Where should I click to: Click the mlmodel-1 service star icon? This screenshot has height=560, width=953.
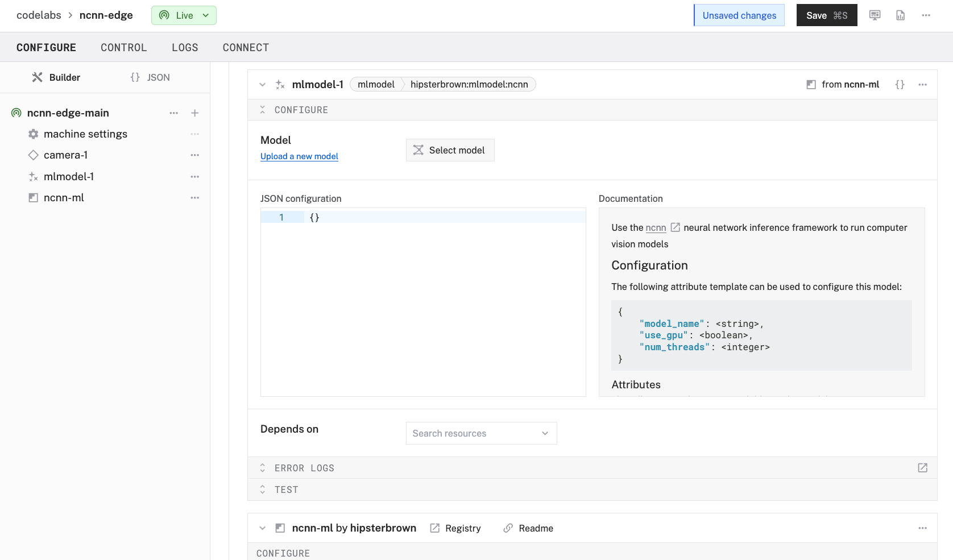(x=280, y=85)
